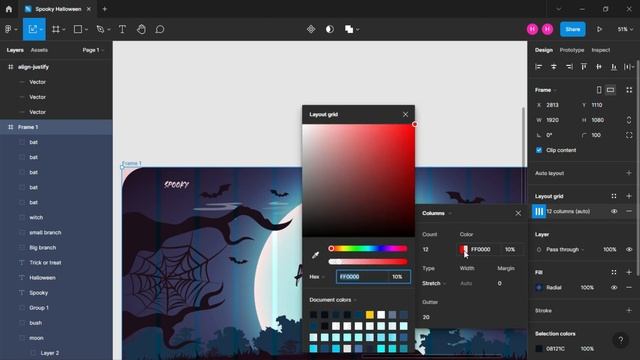Screen dimensions: 640x360
Task: Toggle layer visibility in Layer section
Action: (x=629, y=249)
